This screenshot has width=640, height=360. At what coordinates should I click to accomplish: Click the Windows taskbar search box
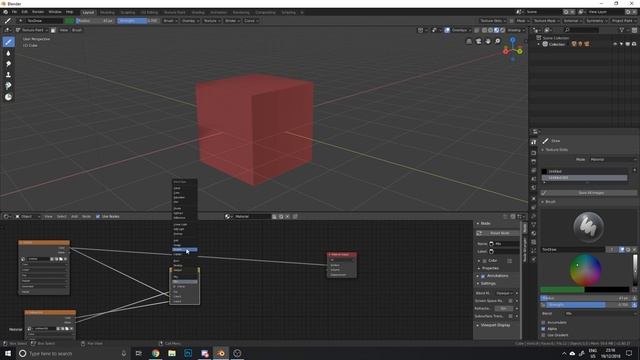coord(72,353)
